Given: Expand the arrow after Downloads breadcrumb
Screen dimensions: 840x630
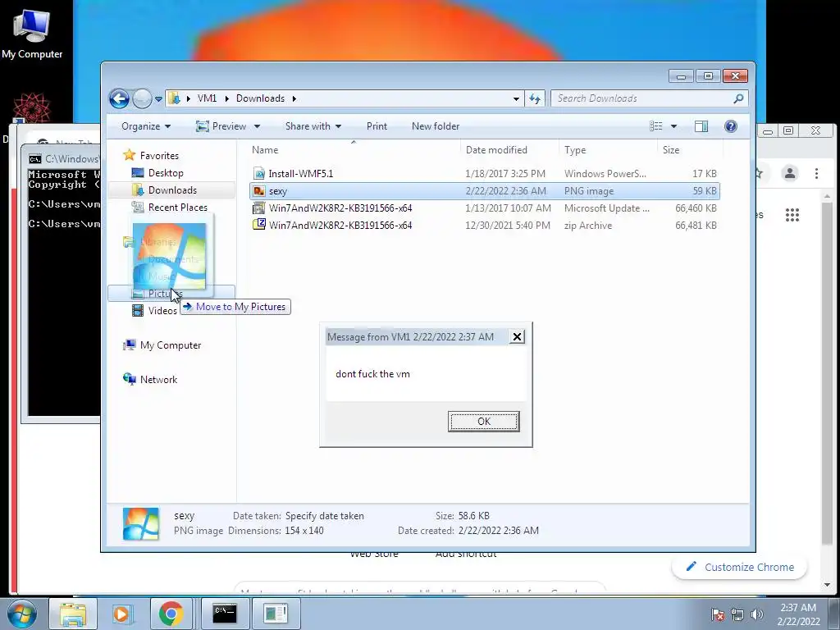Looking at the screenshot, I should [294, 98].
